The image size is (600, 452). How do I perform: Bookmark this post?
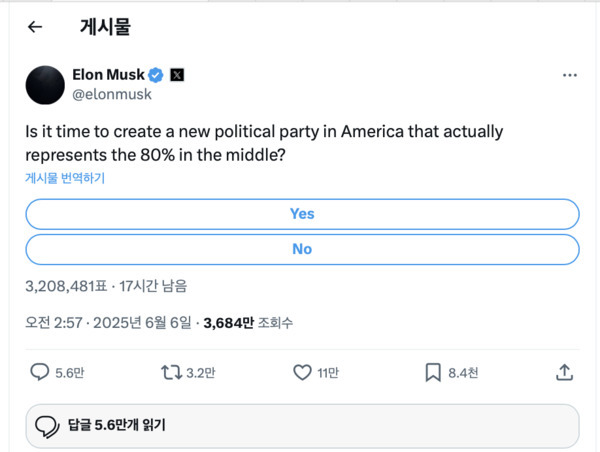pos(433,372)
